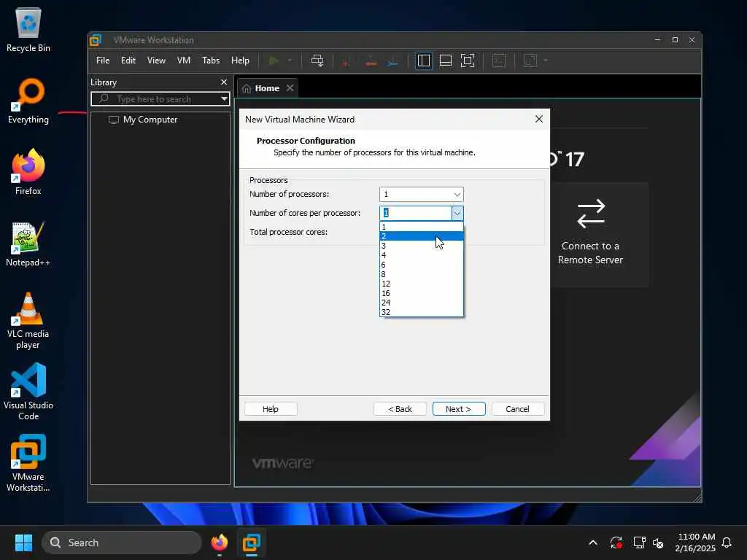
Task: Open the View menu
Action: pyautogui.click(x=156, y=61)
